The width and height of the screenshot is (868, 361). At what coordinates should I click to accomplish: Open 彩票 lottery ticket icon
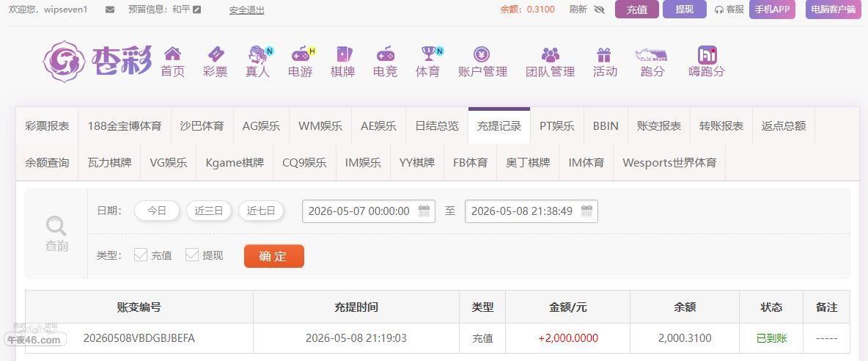tap(216, 54)
